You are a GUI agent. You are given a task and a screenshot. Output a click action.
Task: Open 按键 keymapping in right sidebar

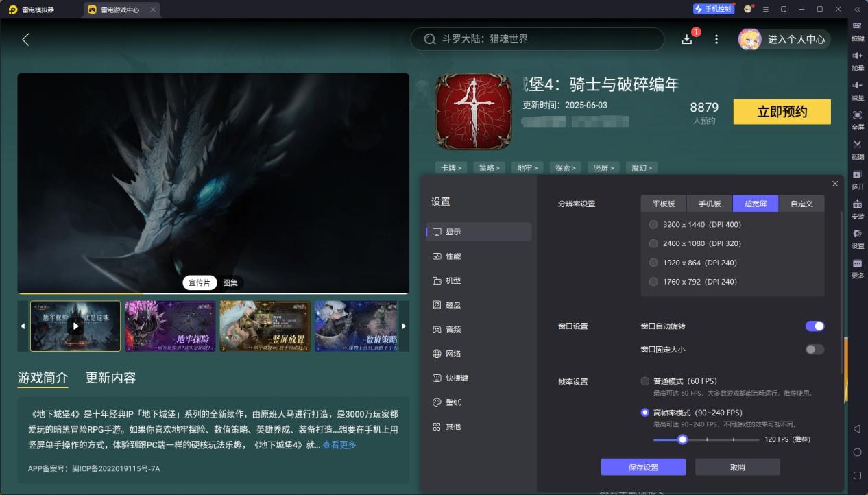857,30
